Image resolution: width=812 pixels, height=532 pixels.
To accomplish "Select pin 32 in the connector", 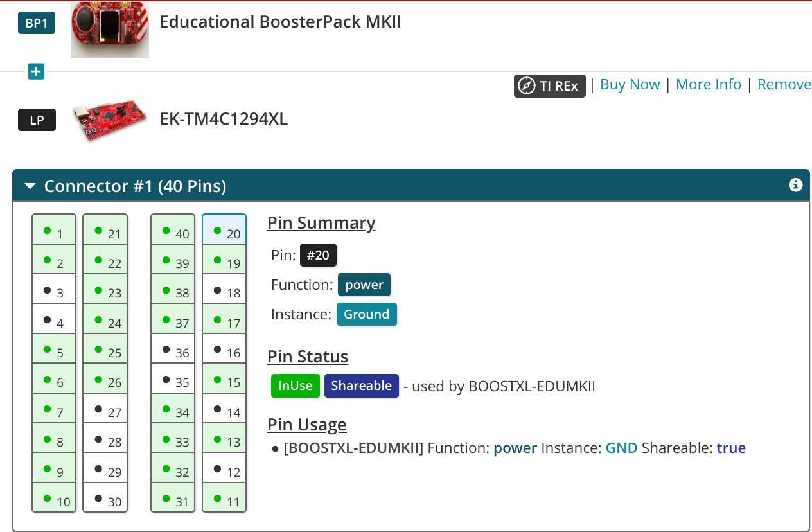I will click(x=173, y=468).
